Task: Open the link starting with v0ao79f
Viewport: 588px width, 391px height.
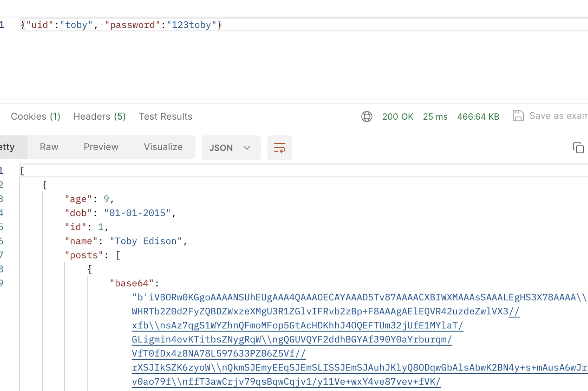Action: [x=286, y=381]
